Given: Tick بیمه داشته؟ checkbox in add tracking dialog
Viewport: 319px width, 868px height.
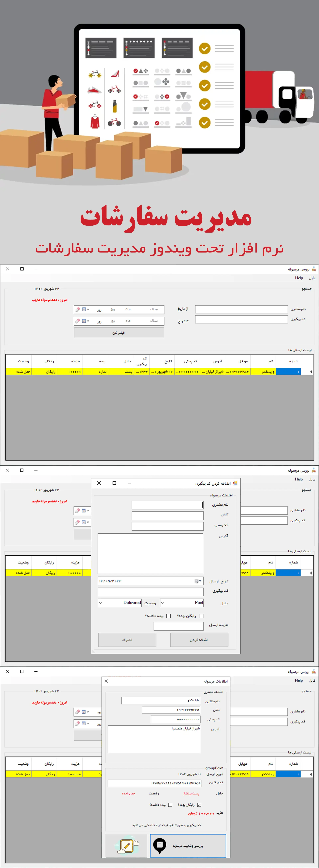Looking at the screenshot, I should (168, 616).
